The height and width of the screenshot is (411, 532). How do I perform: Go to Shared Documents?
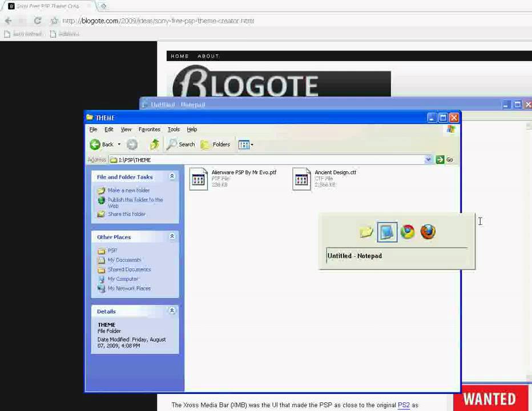[x=129, y=269]
